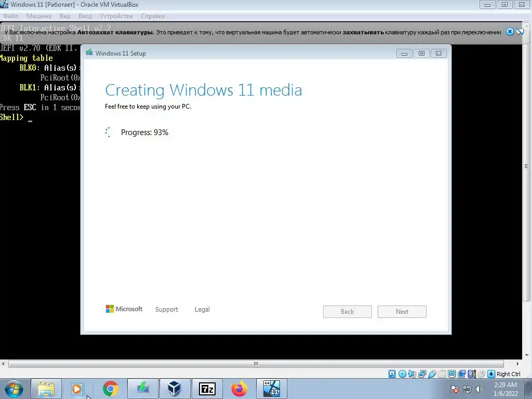Screen dimensions: 532x399
Task: Click the audio indicator in VM status bar
Action: click(x=412, y=374)
